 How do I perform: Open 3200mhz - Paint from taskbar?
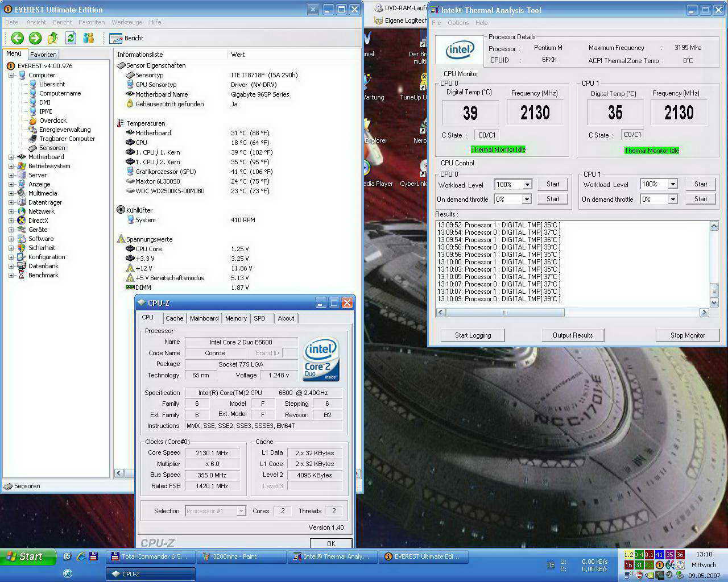[x=242, y=556]
